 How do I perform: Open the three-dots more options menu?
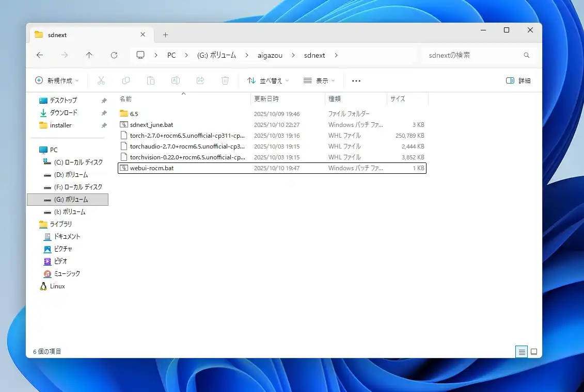point(356,80)
